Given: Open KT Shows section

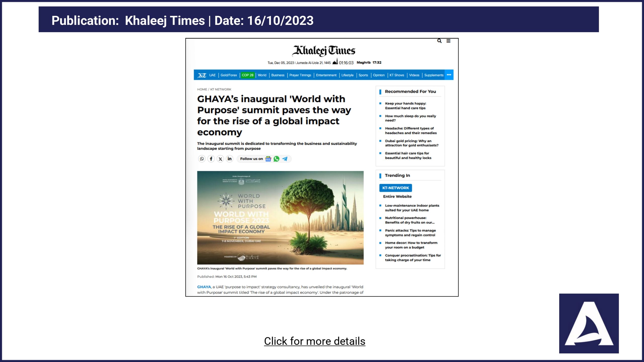Looking at the screenshot, I should (x=397, y=75).
